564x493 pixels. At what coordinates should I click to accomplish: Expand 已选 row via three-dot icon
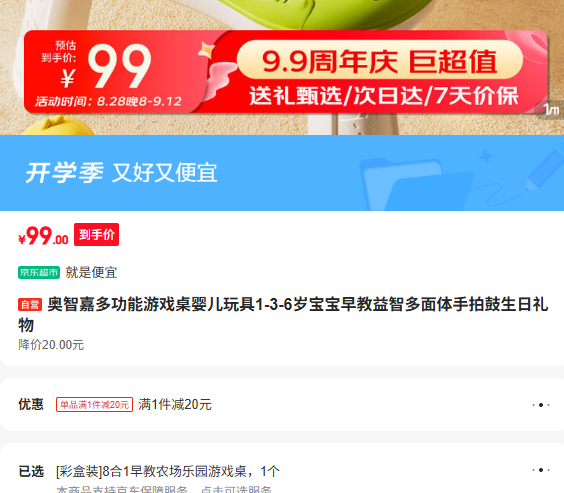[541, 470]
